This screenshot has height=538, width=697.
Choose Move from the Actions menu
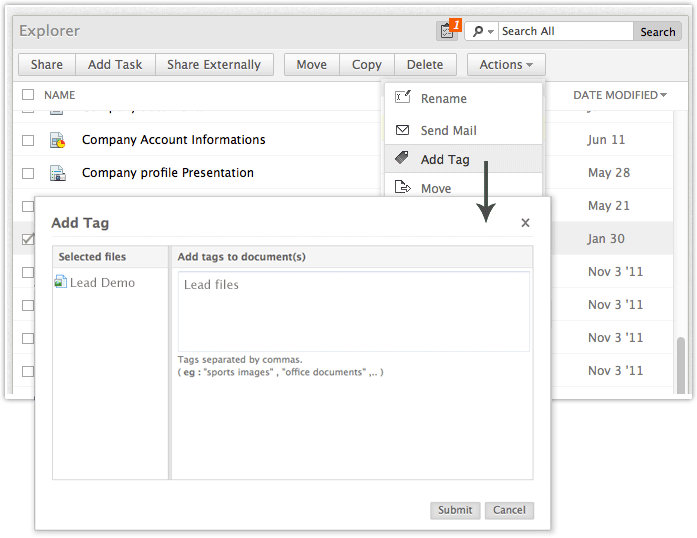435,188
